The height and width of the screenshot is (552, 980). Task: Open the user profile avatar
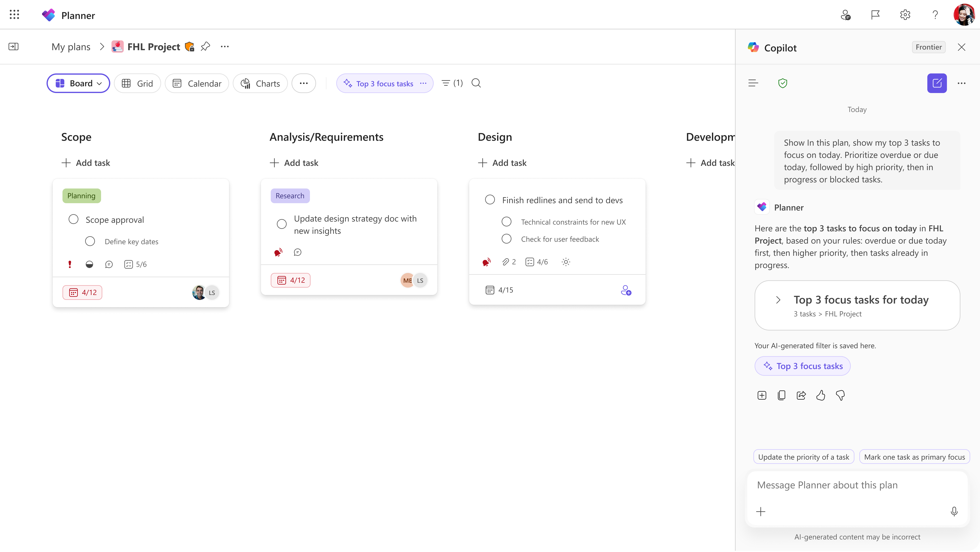pyautogui.click(x=964, y=15)
